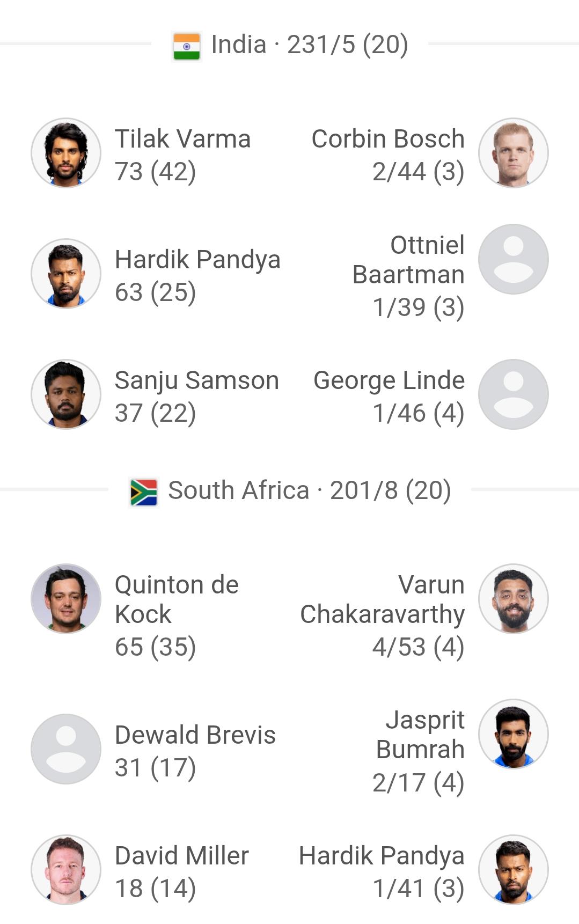Viewport: 579px width, 924px height.
Task: Tap Jasprit Bumrah's player photo
Action: 513,734
